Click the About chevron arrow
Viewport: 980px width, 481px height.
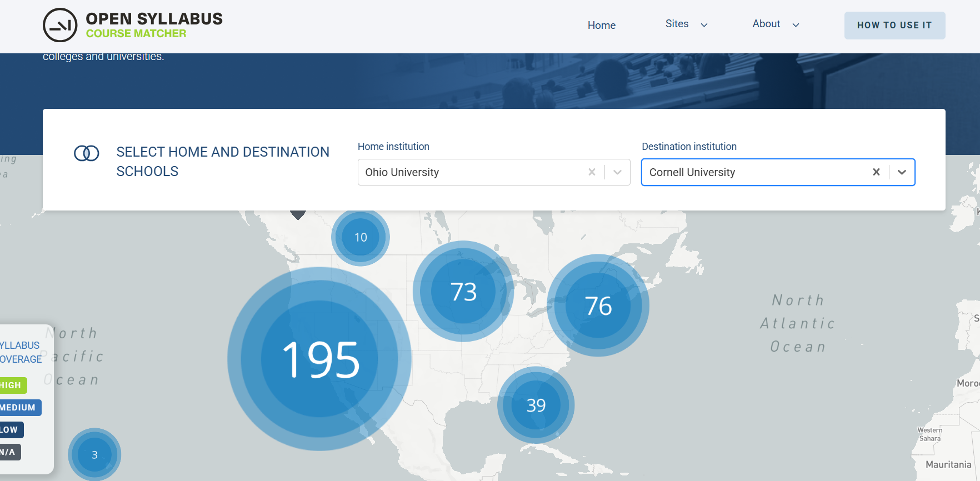[x=796, y=25]
